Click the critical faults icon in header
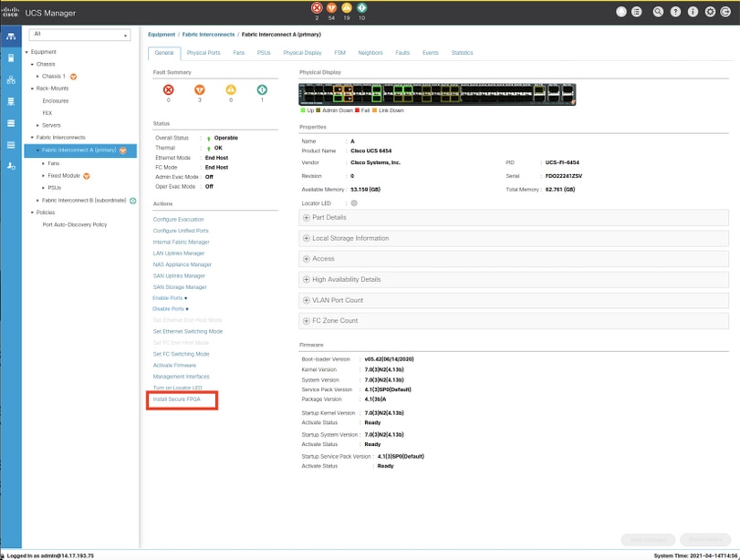This screenshot has height=560, width=740. pos(317,8)
